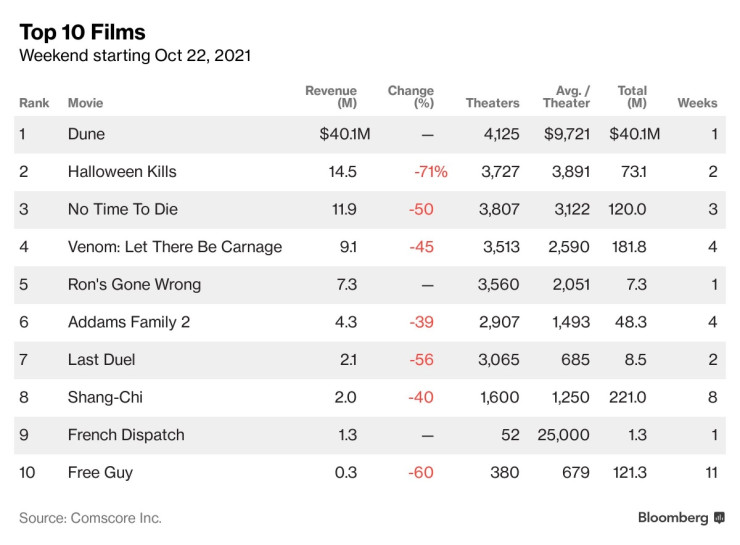Click the Weeks column header
Image resolution: width=740 pixels, height=545 pixels.
697,103
